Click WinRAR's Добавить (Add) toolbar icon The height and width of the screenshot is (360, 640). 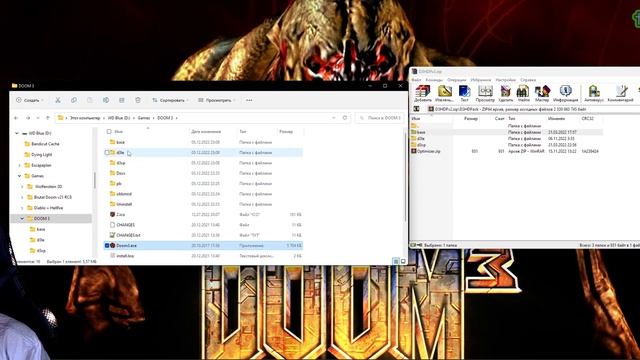pyautogui.click(x=423, y=93)
